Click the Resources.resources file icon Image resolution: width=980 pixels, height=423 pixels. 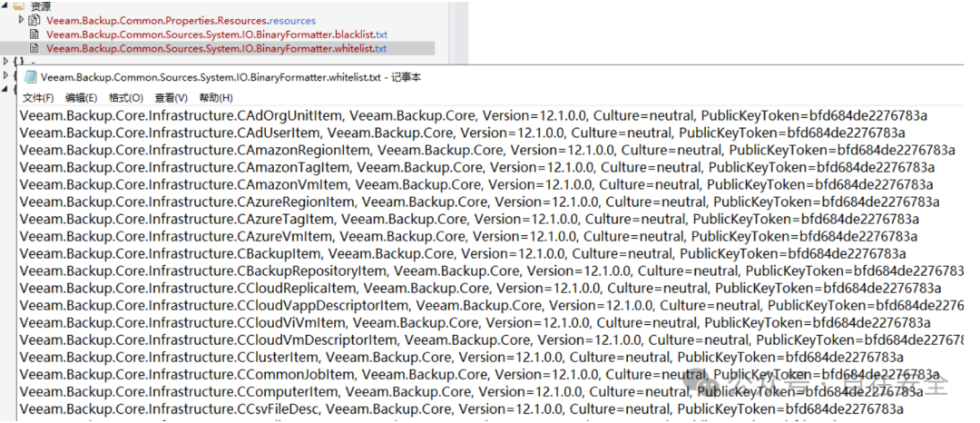click(34, 21)
